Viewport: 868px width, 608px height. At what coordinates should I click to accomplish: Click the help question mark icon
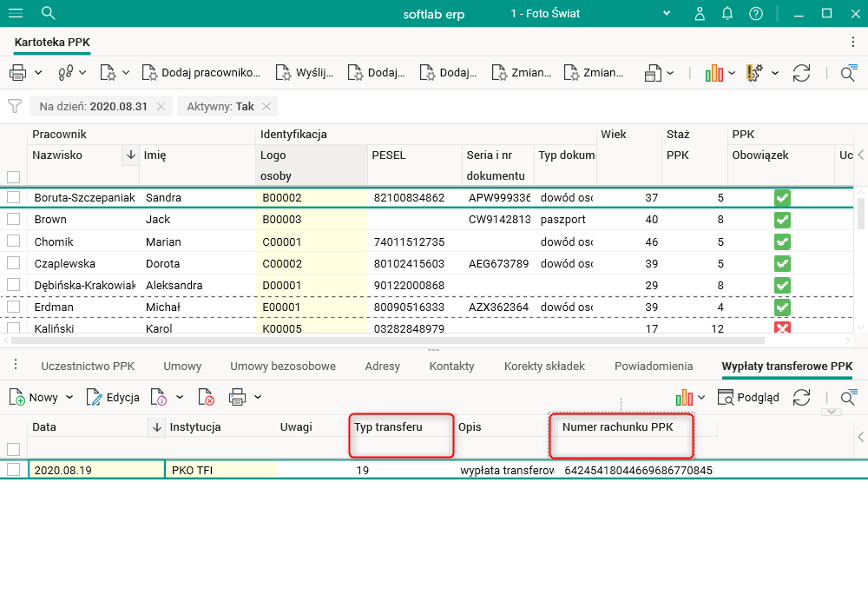tap(756, 13)
